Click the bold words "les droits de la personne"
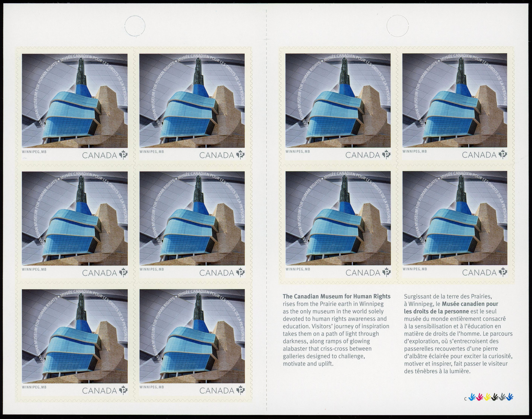 [436, 311]
